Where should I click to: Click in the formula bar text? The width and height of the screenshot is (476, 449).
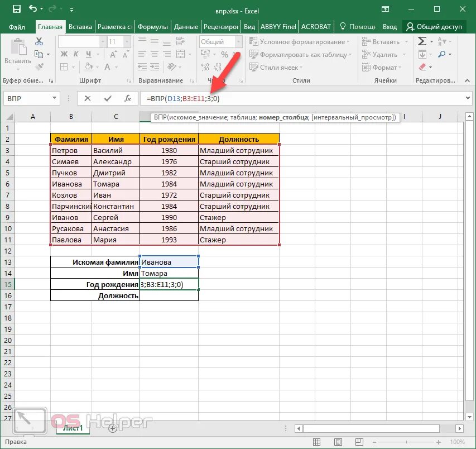(x=182, y=98)
